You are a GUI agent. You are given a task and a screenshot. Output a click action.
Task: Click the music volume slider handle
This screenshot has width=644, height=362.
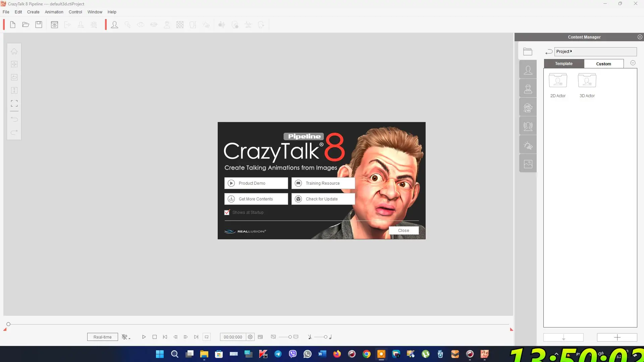click(x=325, y=337)
